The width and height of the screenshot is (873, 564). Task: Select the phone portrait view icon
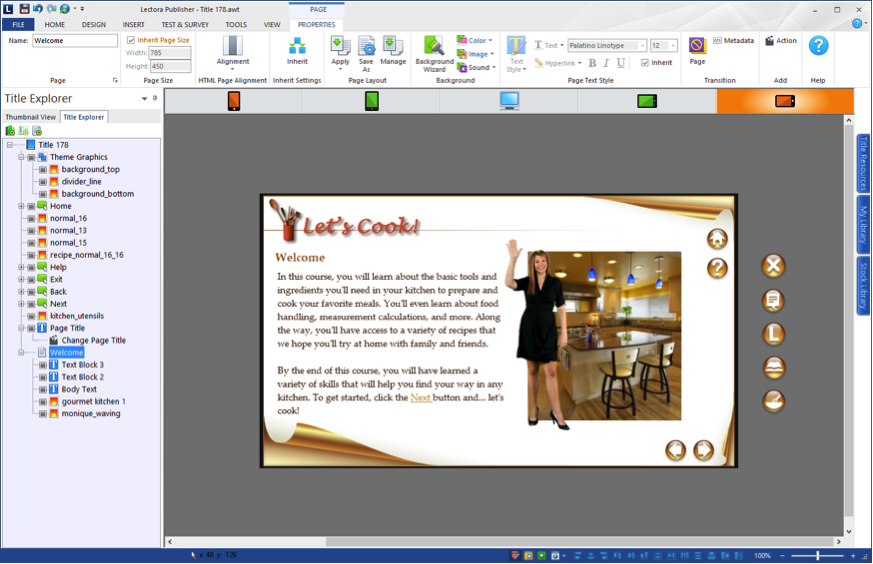233,101
